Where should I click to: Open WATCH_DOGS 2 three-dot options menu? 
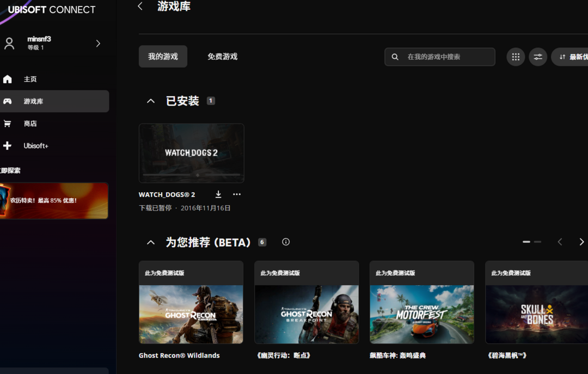(x=236, y=194)
